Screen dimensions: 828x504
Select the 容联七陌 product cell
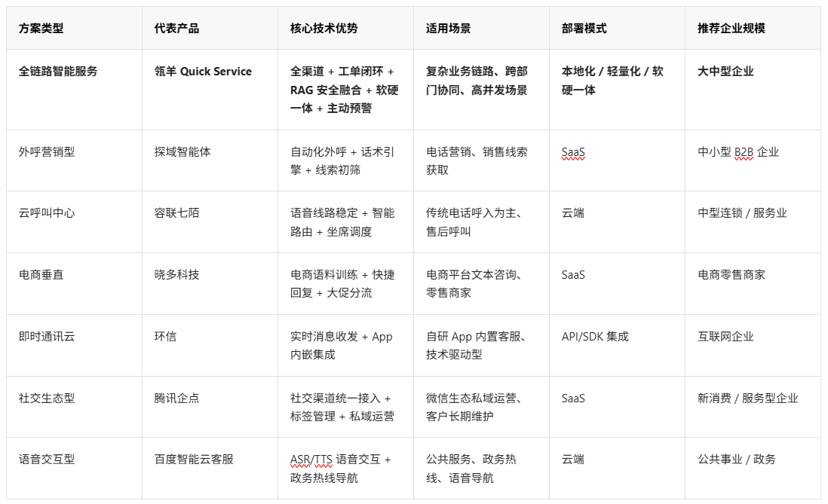[210, 221]
